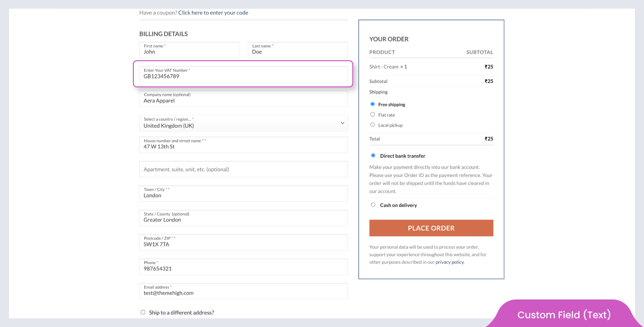Viewport: 644px width, 327px height.
Task: Enable Ship to a different address checkbox
Action: 143,312
